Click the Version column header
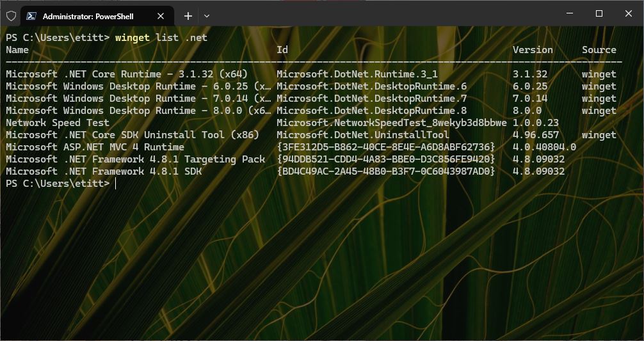The height and width of the screenshot is (341, 644). click(x=533, y=50)
